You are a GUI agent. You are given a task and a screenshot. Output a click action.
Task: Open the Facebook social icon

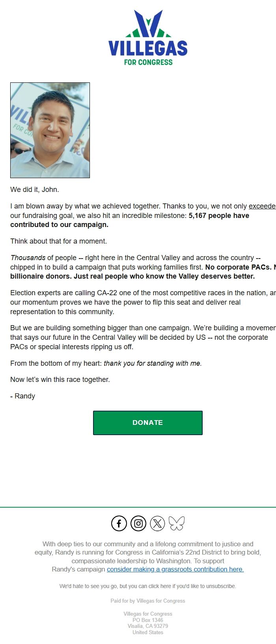[119, 523]
